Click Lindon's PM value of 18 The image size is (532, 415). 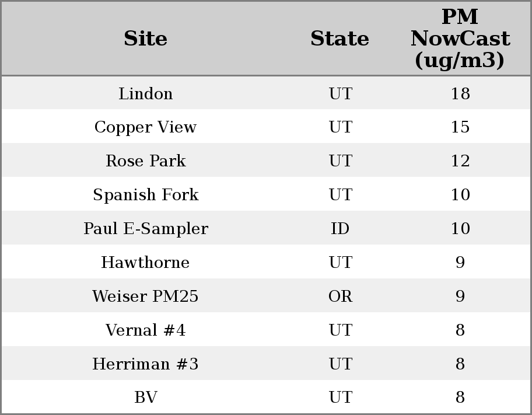pyautogui.click(x=460, y=93)
